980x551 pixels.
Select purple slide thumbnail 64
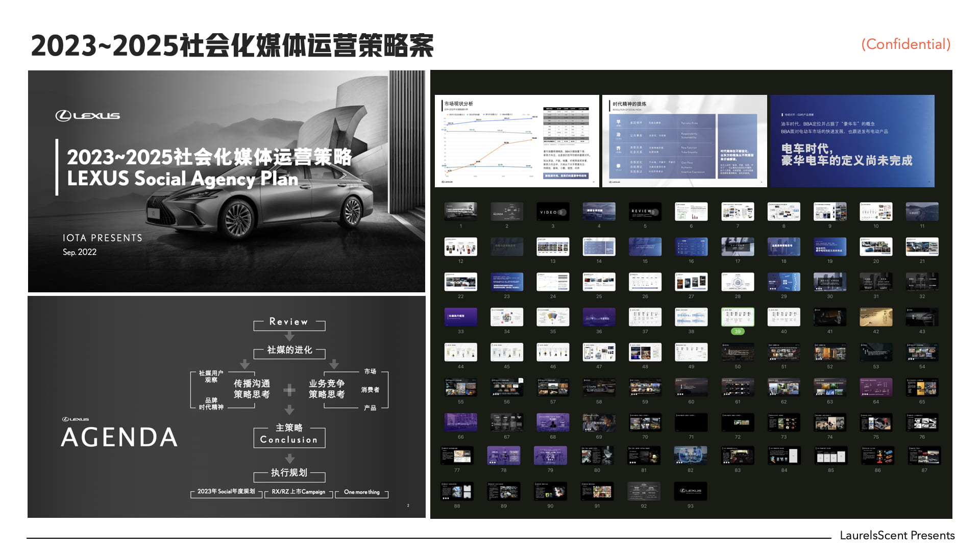[x=876, y=387]
